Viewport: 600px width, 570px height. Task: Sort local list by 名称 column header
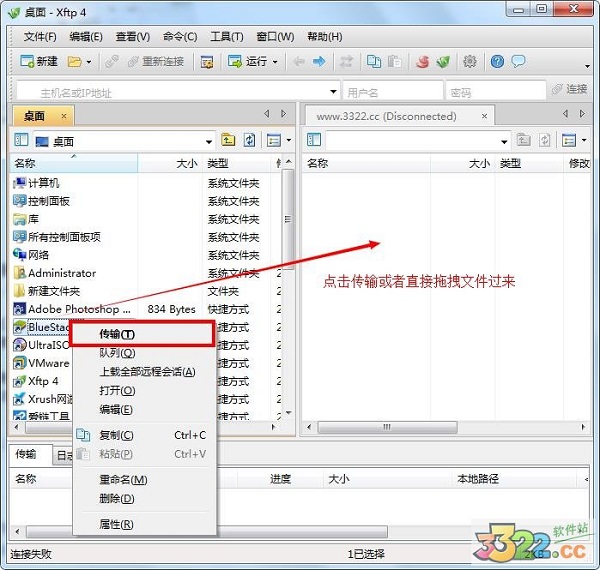pyautogui.click(x=74, y=163)
